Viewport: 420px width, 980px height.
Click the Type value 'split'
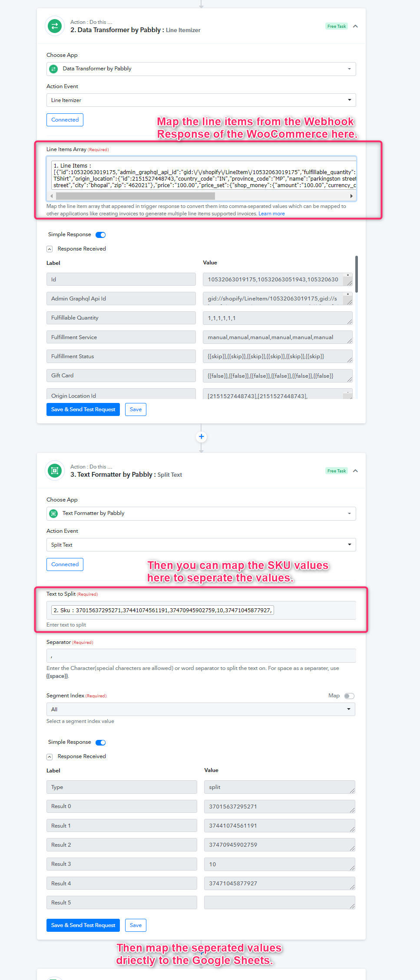point(280,787)
